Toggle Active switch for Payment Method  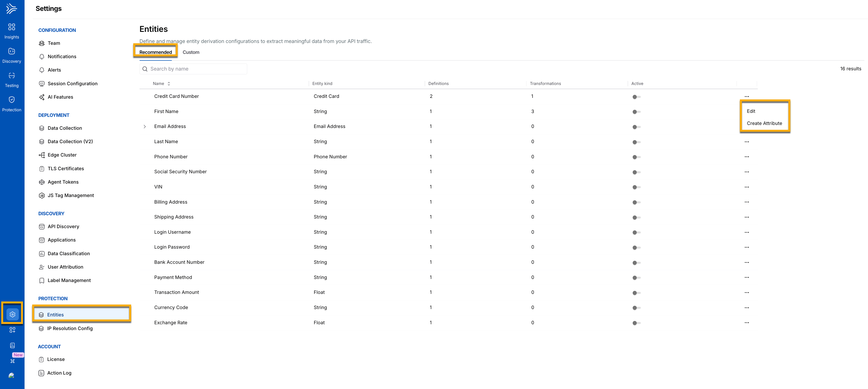[636, 278]
